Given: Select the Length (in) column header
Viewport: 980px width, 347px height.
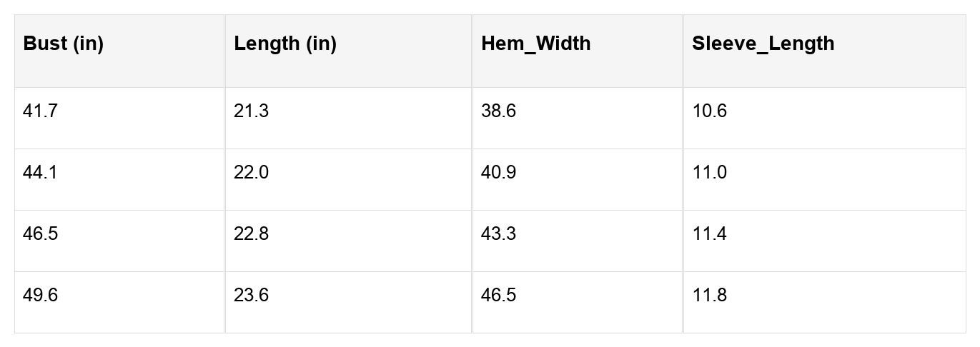Looking at the screenshot, I should (x=285, y=44).
